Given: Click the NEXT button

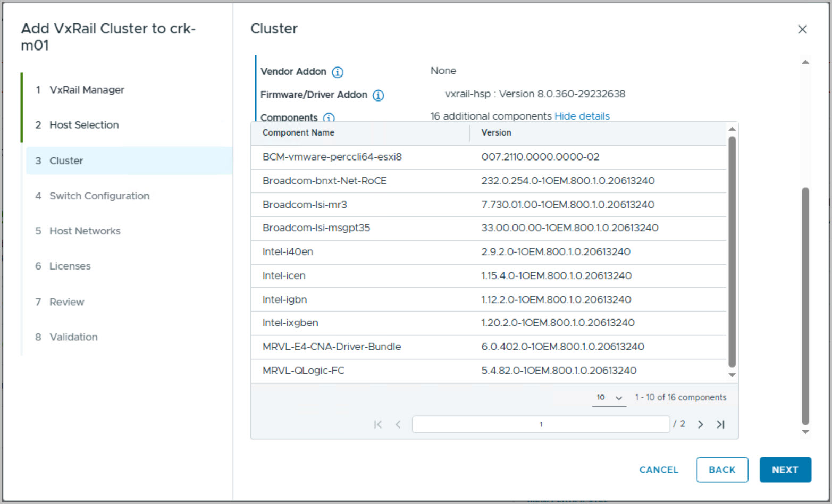Looking at the screenshot, I should point(785,470).
